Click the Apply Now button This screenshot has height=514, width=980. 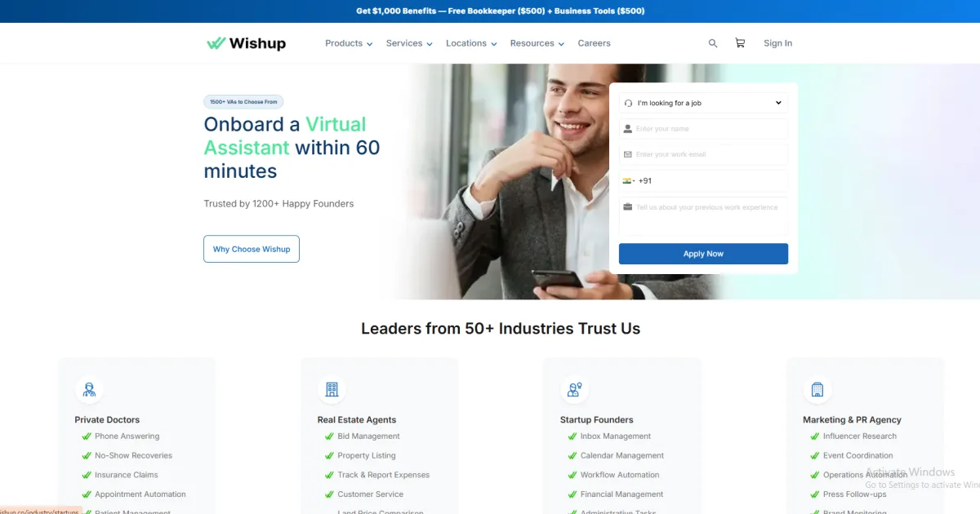pyautogui.click(x=703, y=254)
